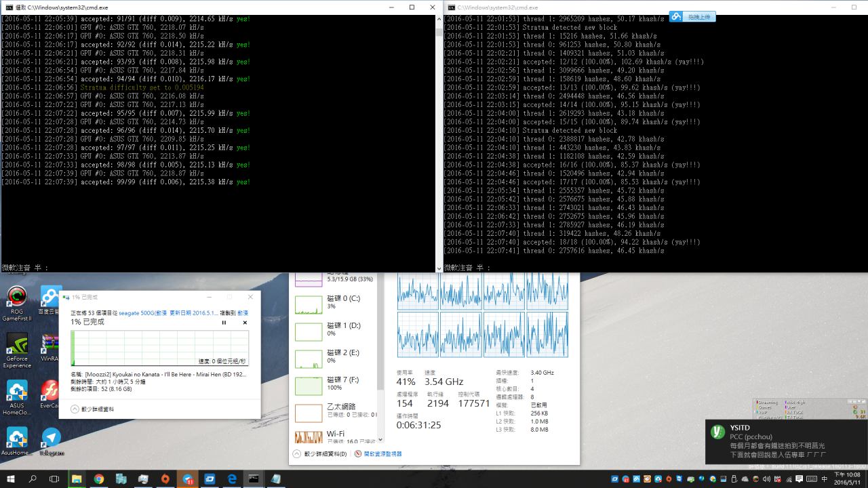The width and height of the screenshot is (868, 488).
Task: Collapse Task Manager details (較少詳細資料)
Action: click(320, 453)
